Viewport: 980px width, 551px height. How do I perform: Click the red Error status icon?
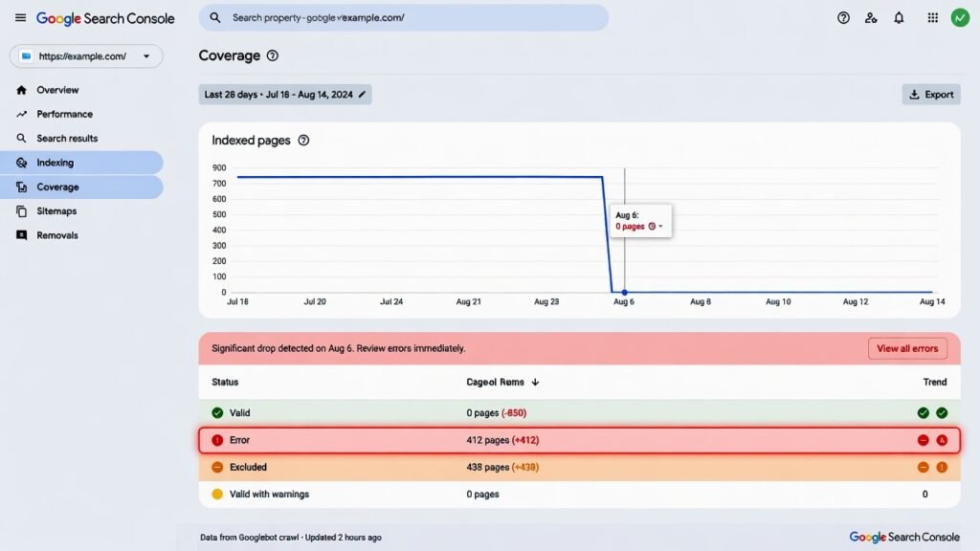217,440
